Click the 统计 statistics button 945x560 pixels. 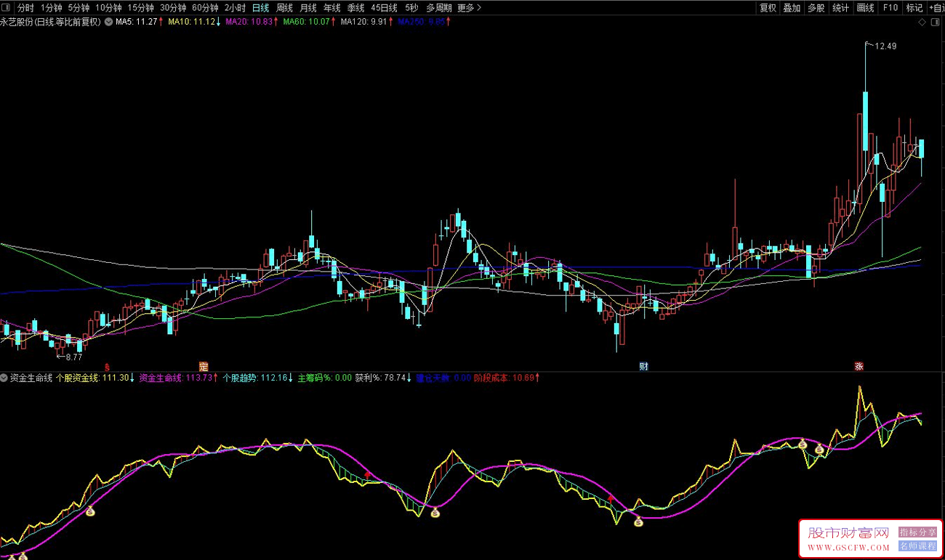[x=841, y=8]
